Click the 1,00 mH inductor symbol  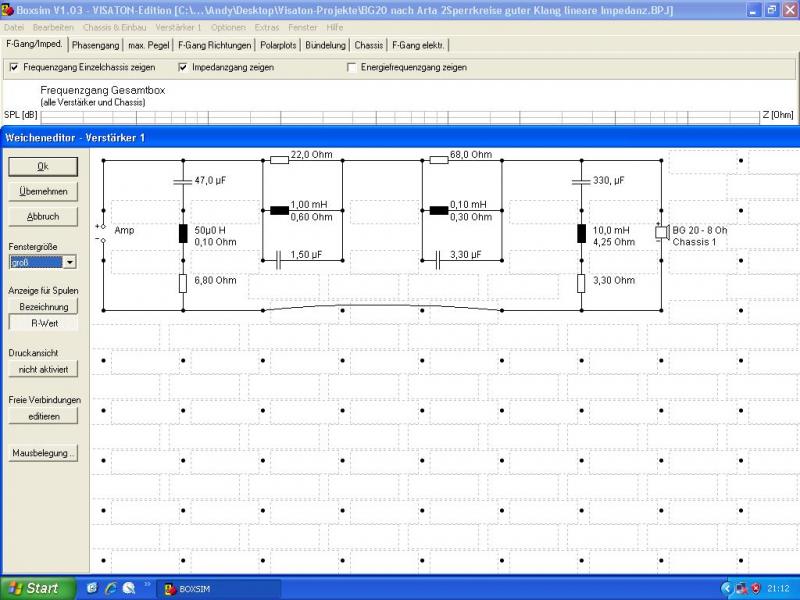[279, 210]
